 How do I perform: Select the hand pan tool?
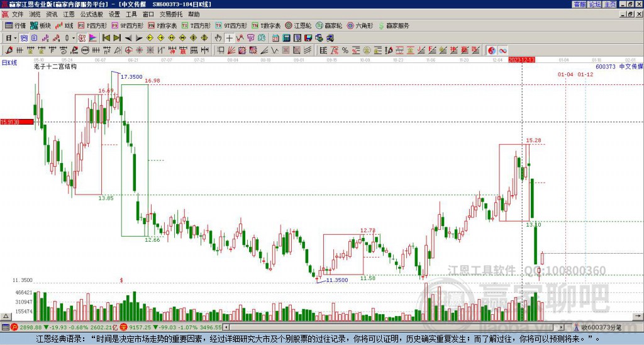(x=218, y=38)
